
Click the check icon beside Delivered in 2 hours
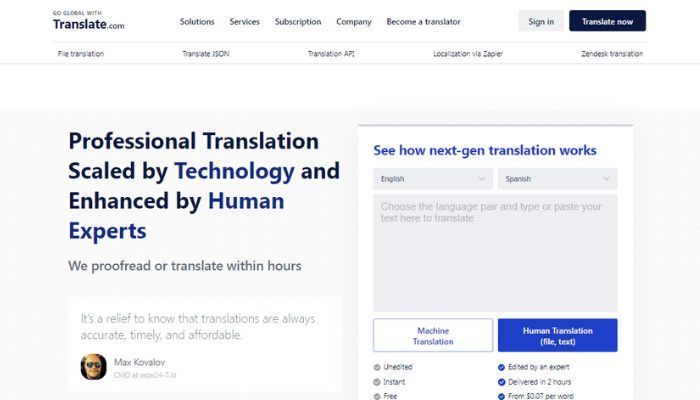click(x=501, y=382)
